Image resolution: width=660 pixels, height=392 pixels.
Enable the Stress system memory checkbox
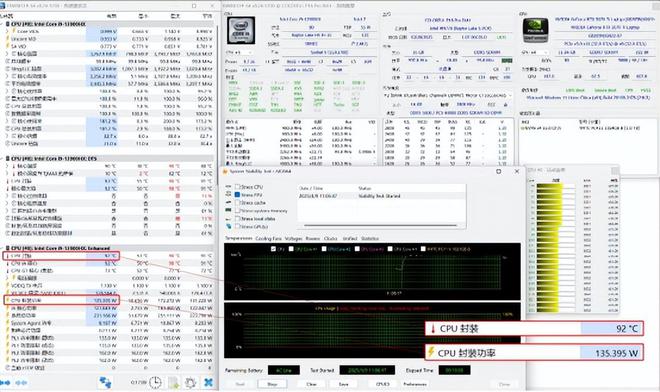click(237, 211)
